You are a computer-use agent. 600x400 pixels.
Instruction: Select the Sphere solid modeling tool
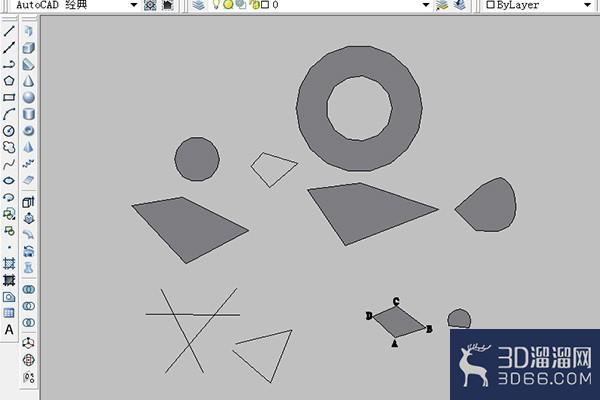[29, 98]
